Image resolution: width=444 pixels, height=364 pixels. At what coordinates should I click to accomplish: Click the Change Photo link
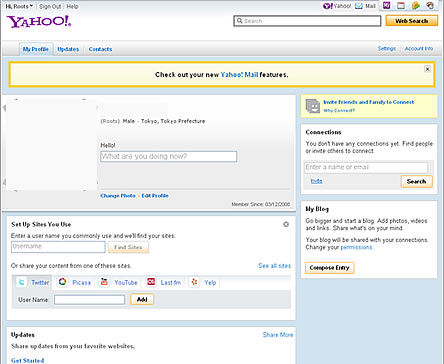pyautogui.click(x=118, y=196)
